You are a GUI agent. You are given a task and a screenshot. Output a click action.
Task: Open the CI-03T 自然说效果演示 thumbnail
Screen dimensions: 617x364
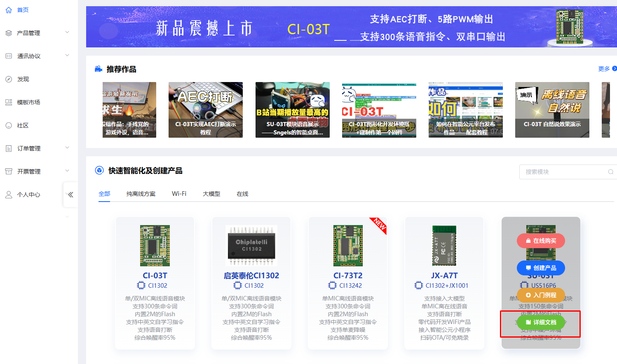(x=552, y=110)
